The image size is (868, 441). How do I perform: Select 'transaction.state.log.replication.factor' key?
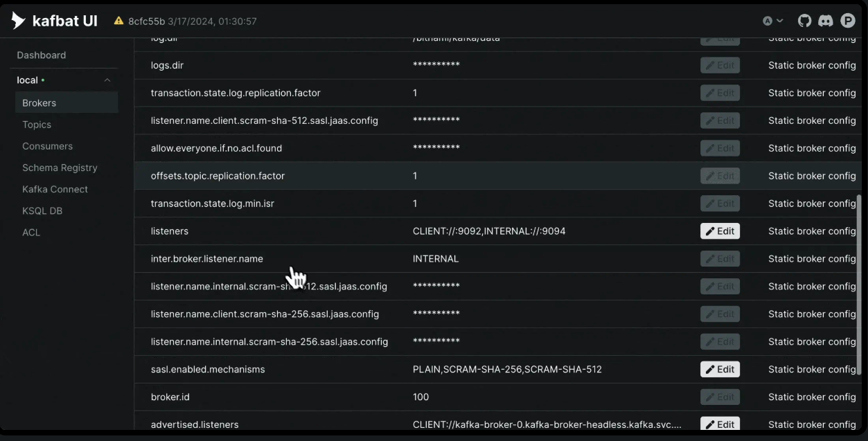236,93
